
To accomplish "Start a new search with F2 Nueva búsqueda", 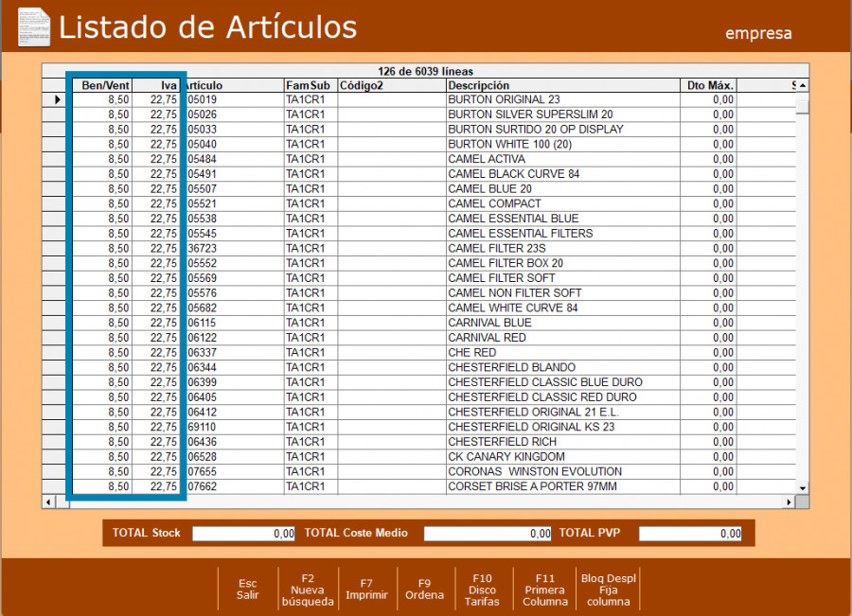I will 308,590.
